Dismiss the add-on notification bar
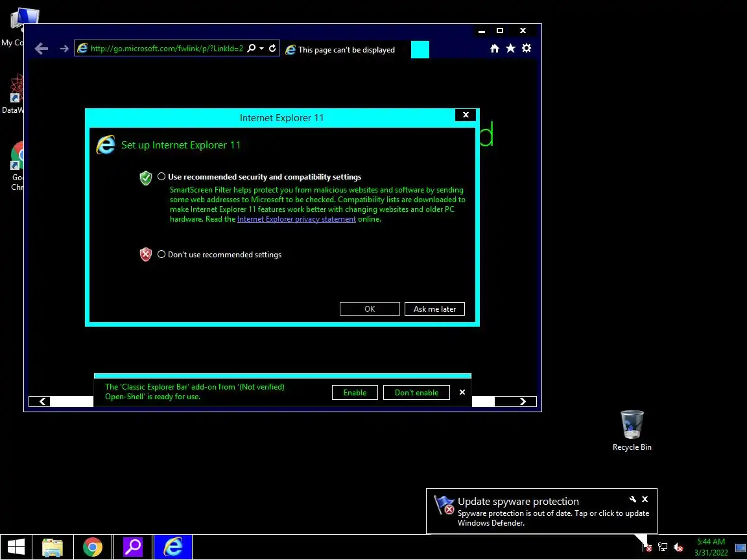This screenshot has width=747, height=560. tap(462, 392)
